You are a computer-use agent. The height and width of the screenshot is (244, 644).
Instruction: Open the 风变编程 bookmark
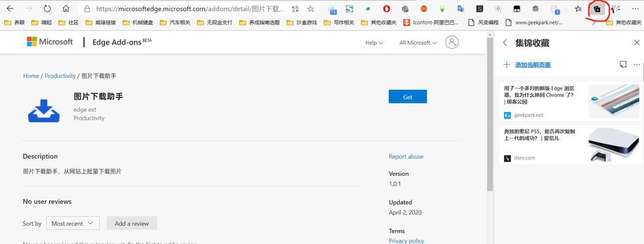483,23
